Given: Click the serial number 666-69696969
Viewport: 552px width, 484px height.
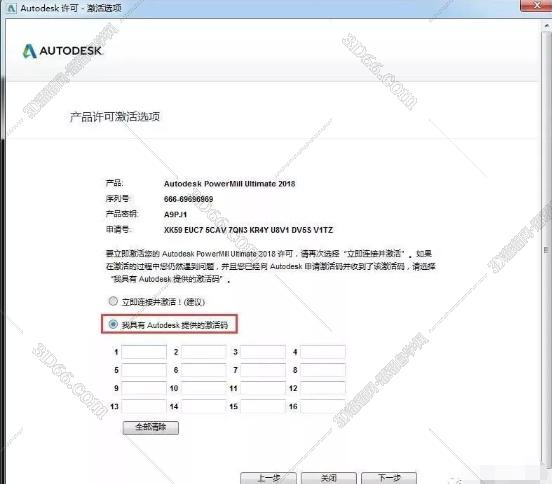Looking at the screenshot, I should (x=188, y=199).
